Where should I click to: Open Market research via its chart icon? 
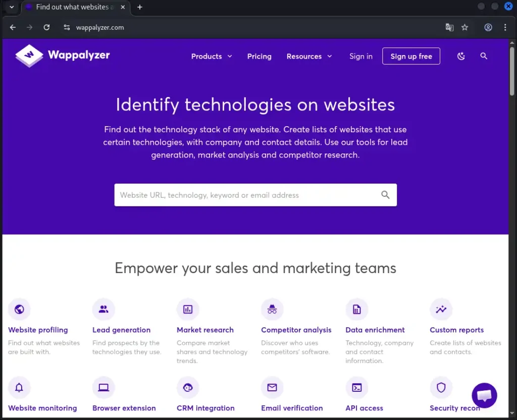188,309
